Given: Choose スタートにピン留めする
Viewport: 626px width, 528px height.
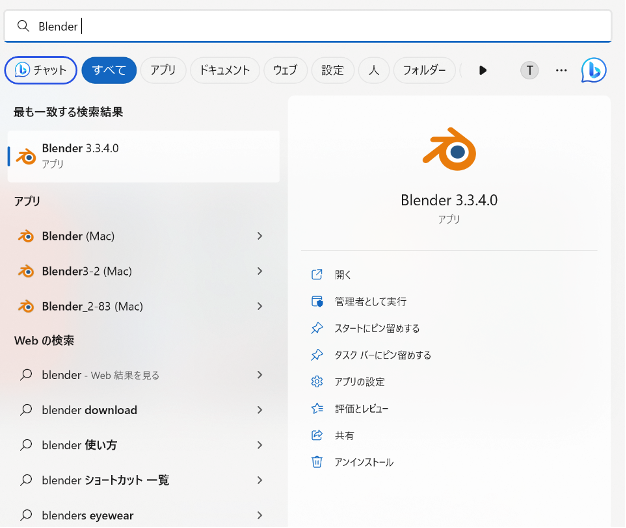Looking at the screenshot, I should (x=377, y=328).
